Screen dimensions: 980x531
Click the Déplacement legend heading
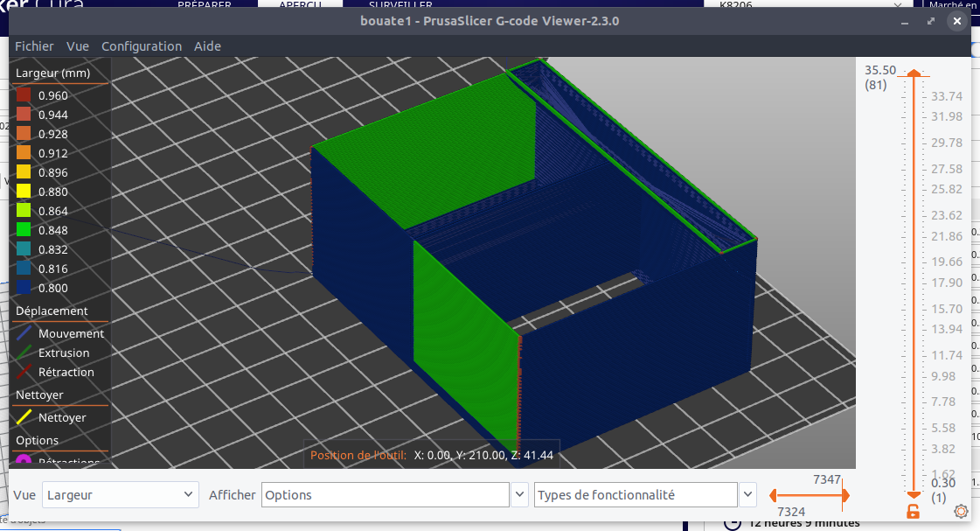52,311
